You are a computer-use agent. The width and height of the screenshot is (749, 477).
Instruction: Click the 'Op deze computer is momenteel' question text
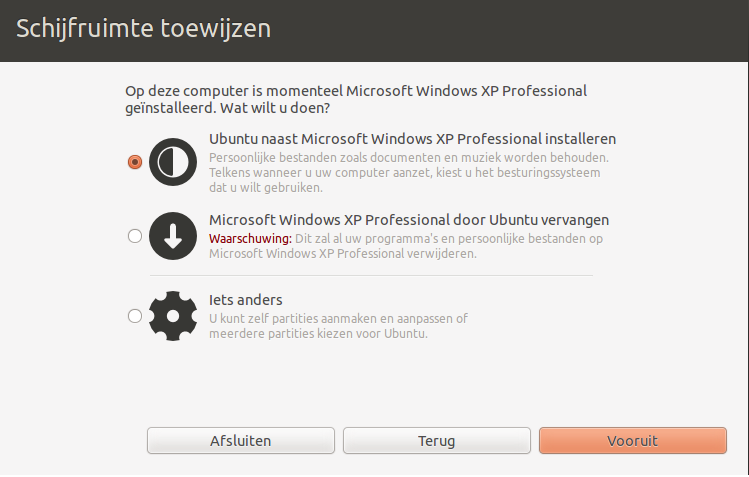pos(356,99)
